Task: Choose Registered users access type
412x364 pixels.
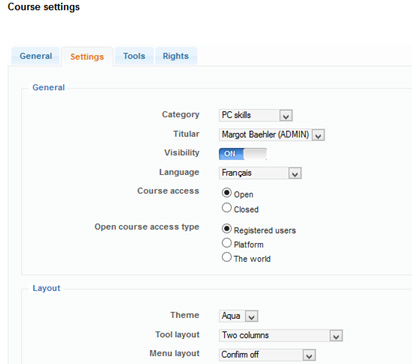Action: [227, 229]
